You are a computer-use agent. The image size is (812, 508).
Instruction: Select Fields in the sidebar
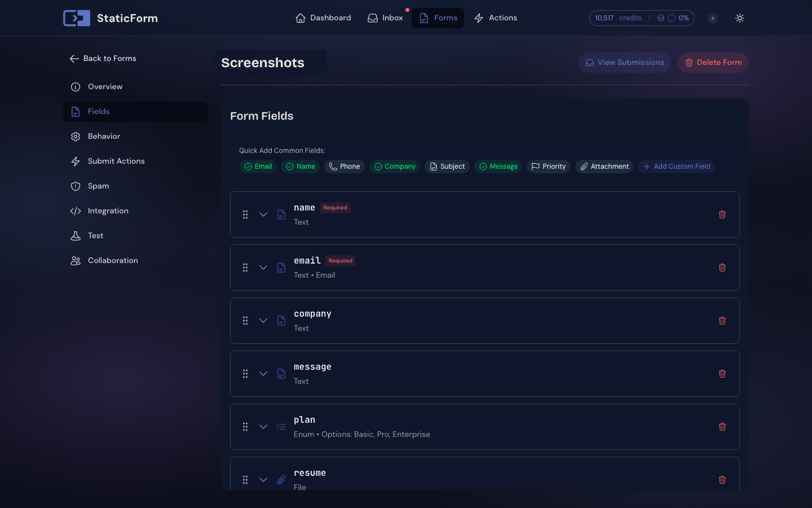(135, 112)
